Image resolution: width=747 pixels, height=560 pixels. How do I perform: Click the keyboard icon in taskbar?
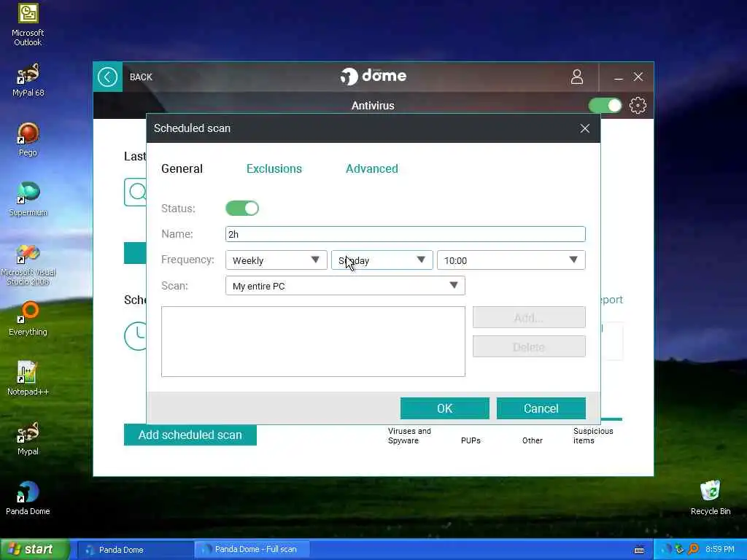pyautogui.click(x=639, y=550)
